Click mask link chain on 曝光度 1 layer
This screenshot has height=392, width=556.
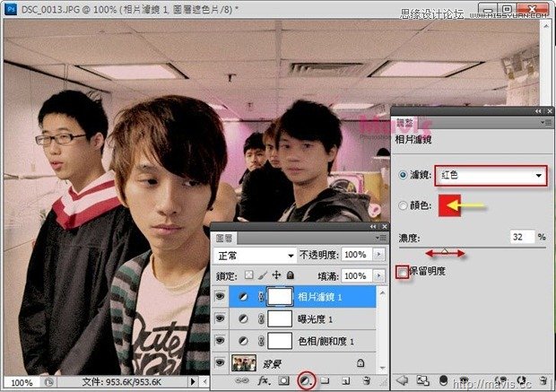click(x=261, y=319)
